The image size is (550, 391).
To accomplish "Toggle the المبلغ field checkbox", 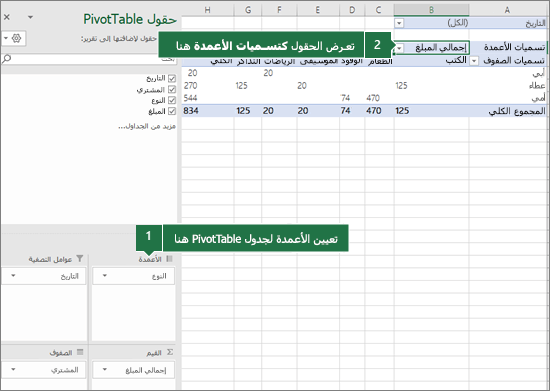I will (172, 111).
